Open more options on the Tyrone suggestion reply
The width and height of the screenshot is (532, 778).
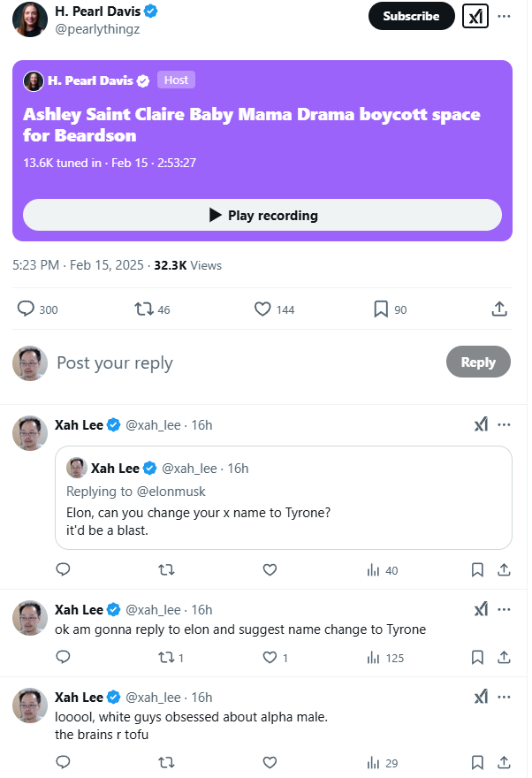point(504,610)
